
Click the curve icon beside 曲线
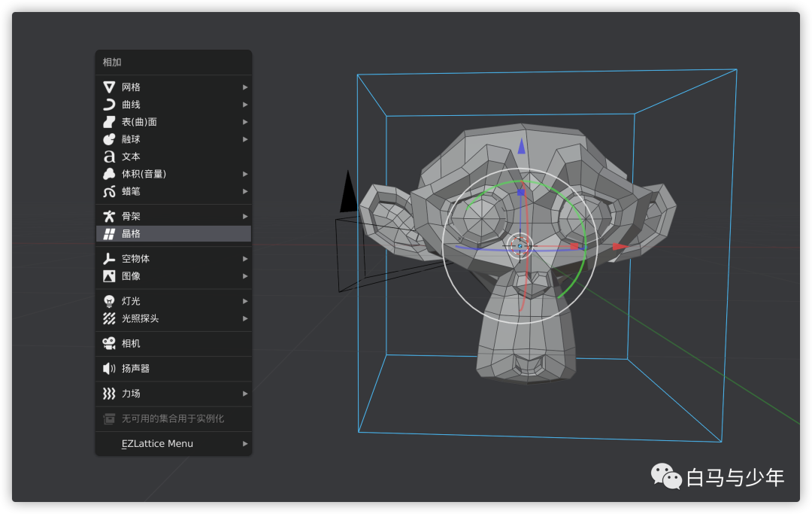[109, 105]
